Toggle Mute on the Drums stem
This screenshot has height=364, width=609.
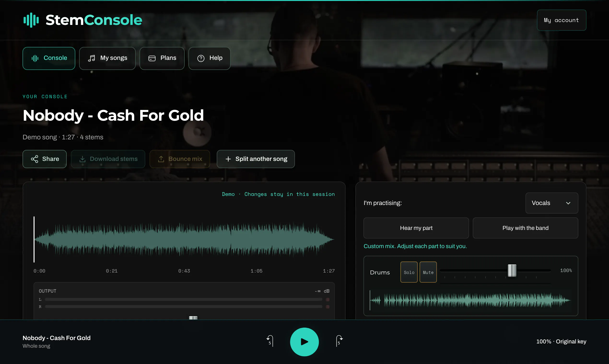[x=428, y=272]
